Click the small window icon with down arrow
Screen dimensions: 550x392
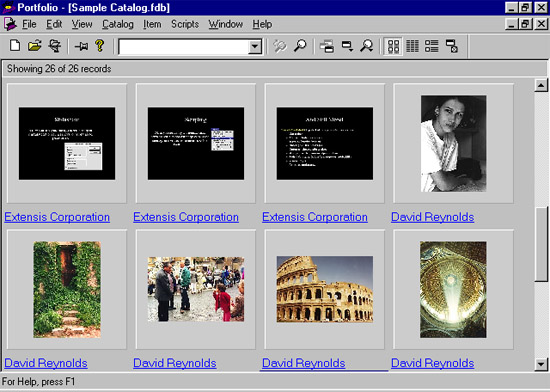pos(347,46)
